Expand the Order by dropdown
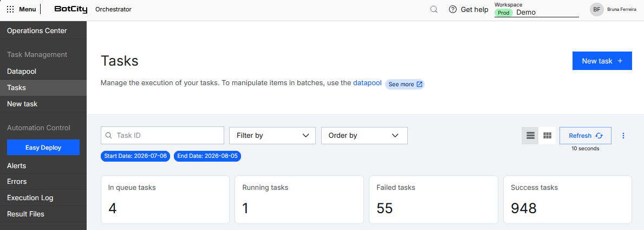 point(365,136)
